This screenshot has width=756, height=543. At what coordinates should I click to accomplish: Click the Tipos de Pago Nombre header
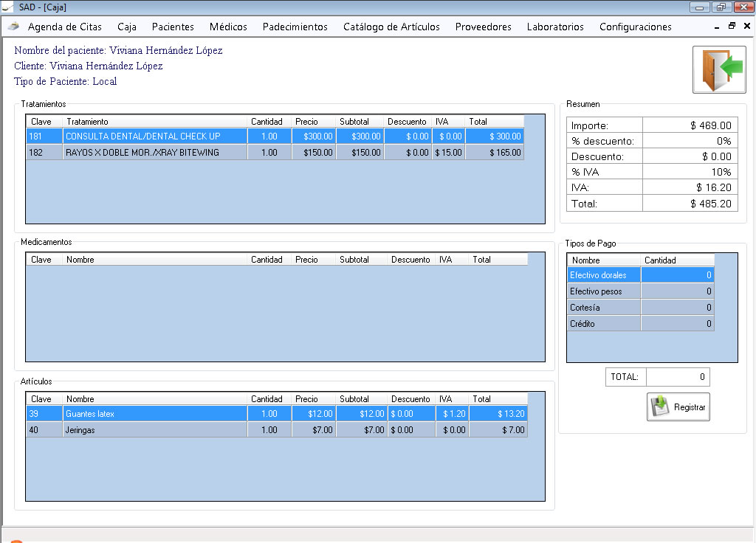pyautogui.click(x=604, y=260)
